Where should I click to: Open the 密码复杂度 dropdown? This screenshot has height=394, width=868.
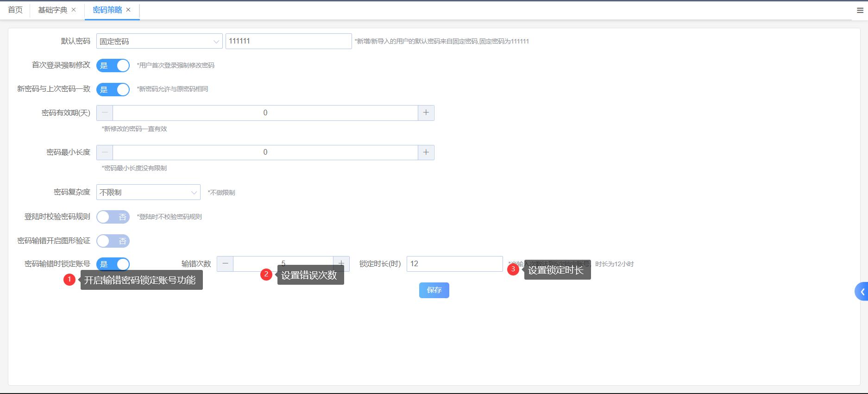click(x=148, y=192)
